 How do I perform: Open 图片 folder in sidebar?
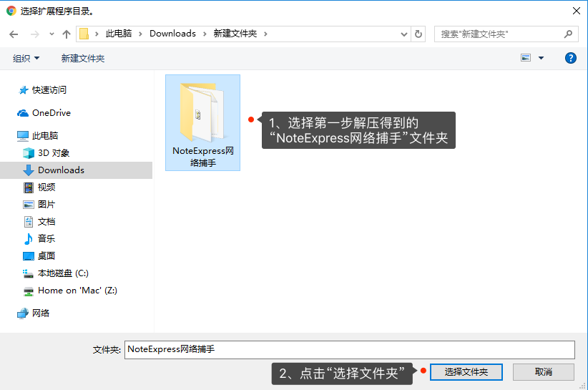[x=39, y=205]
